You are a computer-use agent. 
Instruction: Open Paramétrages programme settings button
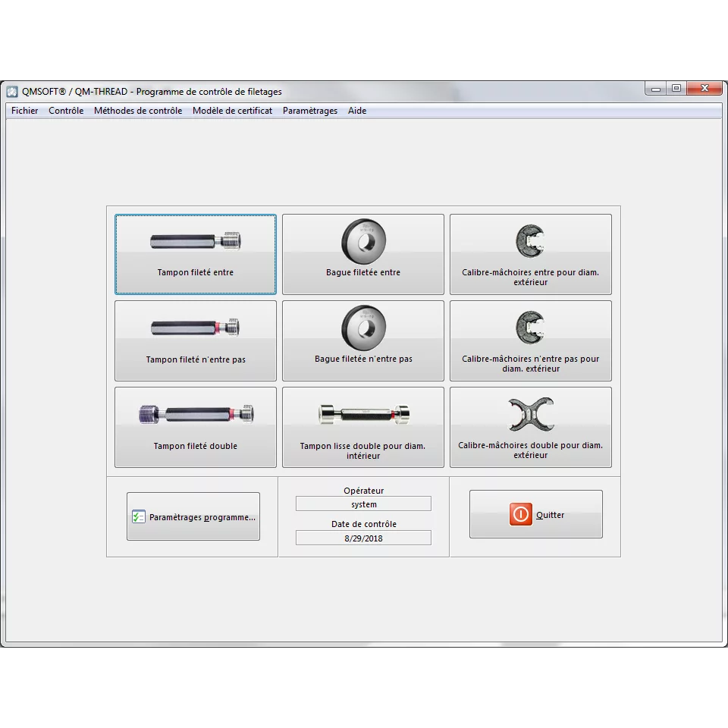tap(193, 517)
